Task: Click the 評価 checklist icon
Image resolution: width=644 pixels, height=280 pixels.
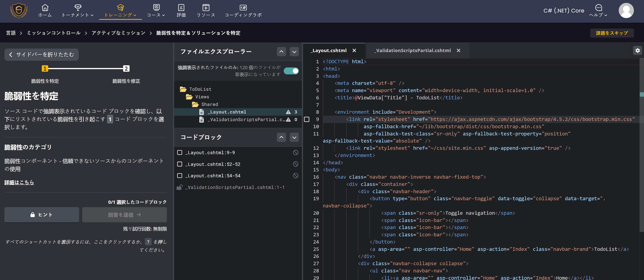Action: [181, 8]
